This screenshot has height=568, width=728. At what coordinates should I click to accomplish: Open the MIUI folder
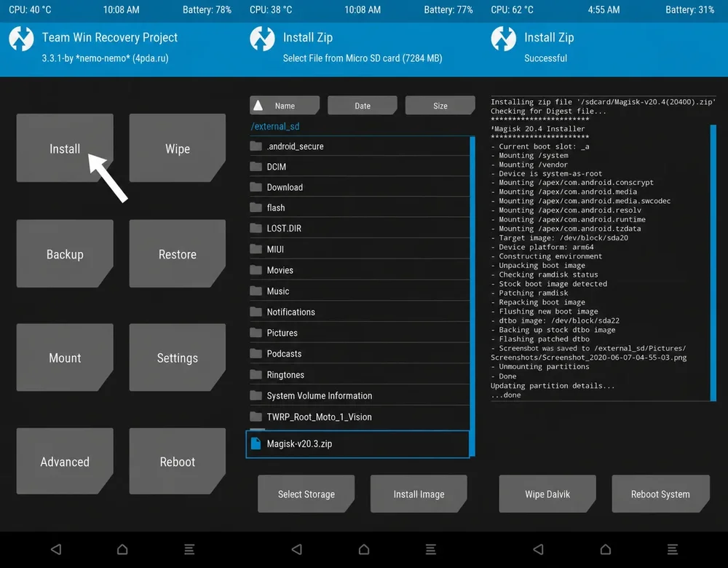tap(360, 249)
